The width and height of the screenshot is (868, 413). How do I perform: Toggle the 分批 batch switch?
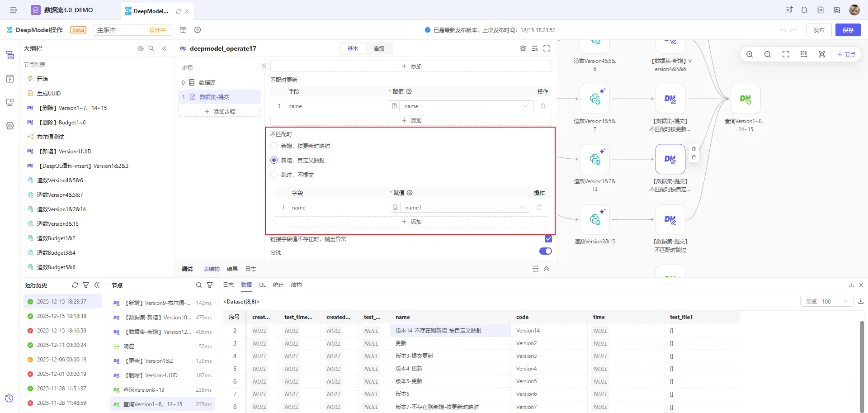[545, 251]
